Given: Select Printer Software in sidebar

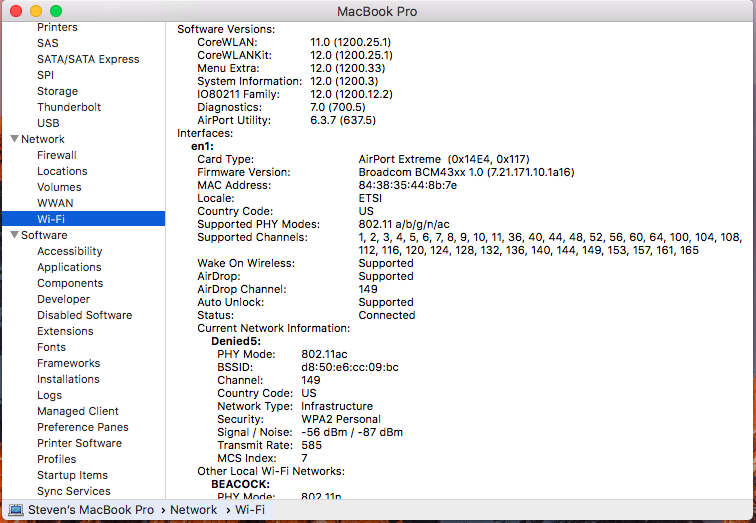Looking at the screenshot, I should pyautogui.click(x=80, y=443).
